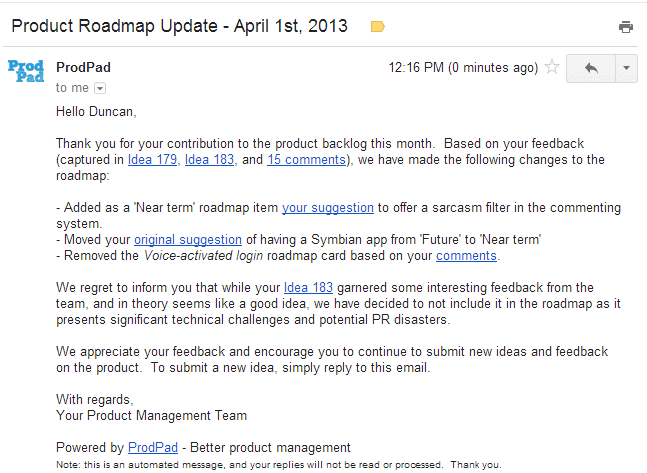This screenshot has height=473, width=647.
Task: Print this email with the printer icon
Action: pos(626,27)
